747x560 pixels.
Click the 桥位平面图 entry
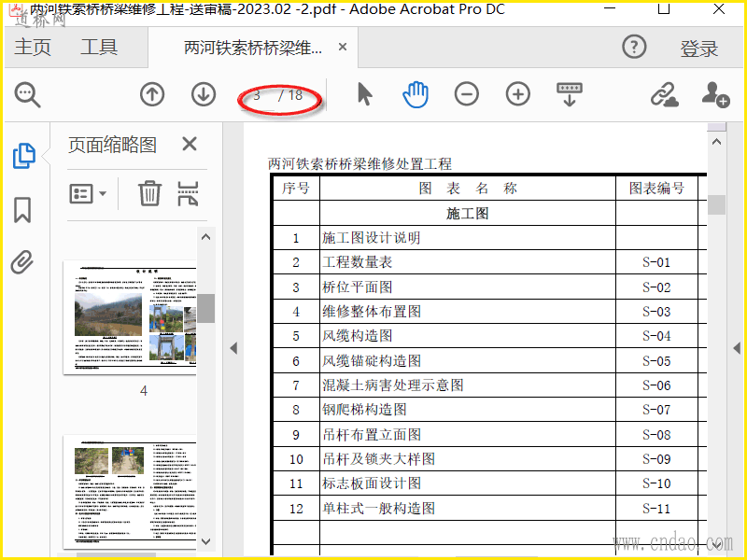pos(358,287)
